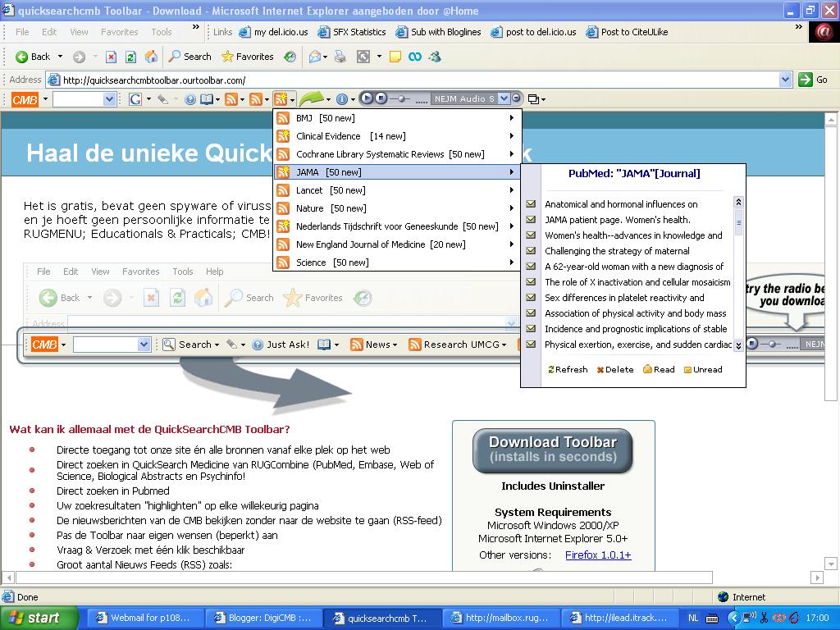Expand the Mail button dropdown arrow

point(325,57)
